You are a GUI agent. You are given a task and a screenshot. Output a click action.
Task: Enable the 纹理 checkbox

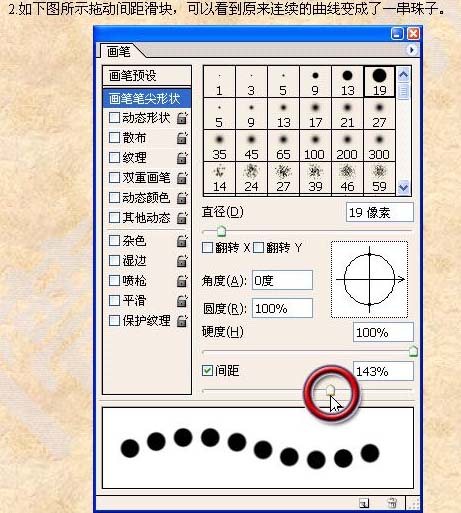114,157
